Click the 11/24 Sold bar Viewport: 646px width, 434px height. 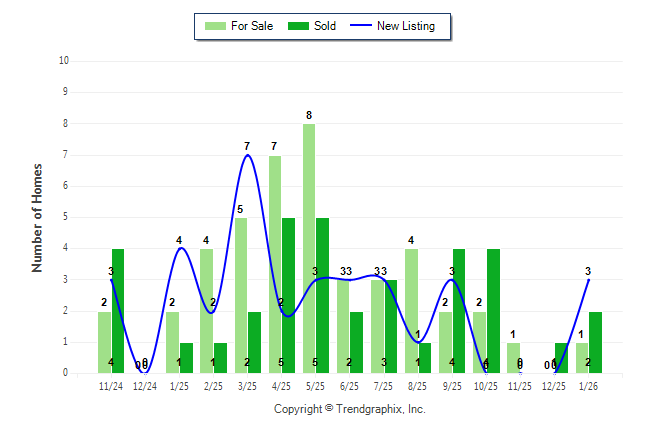tap(118, 310)
